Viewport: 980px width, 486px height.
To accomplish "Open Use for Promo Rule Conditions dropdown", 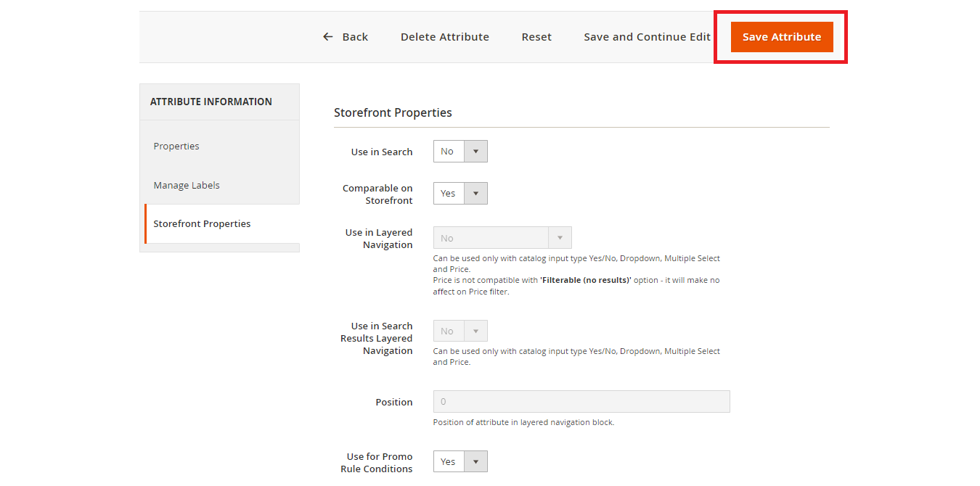I will pyautogui.click(x=460, y=461).
